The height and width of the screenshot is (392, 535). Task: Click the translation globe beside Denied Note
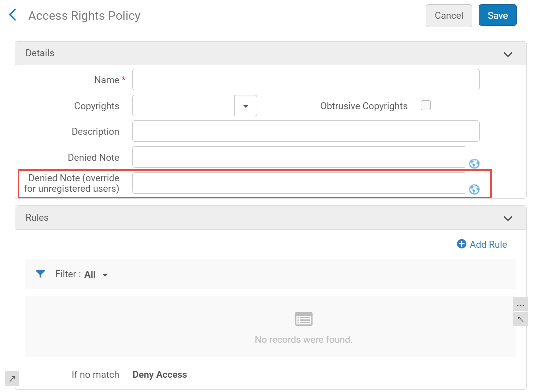tap(474, 164)
